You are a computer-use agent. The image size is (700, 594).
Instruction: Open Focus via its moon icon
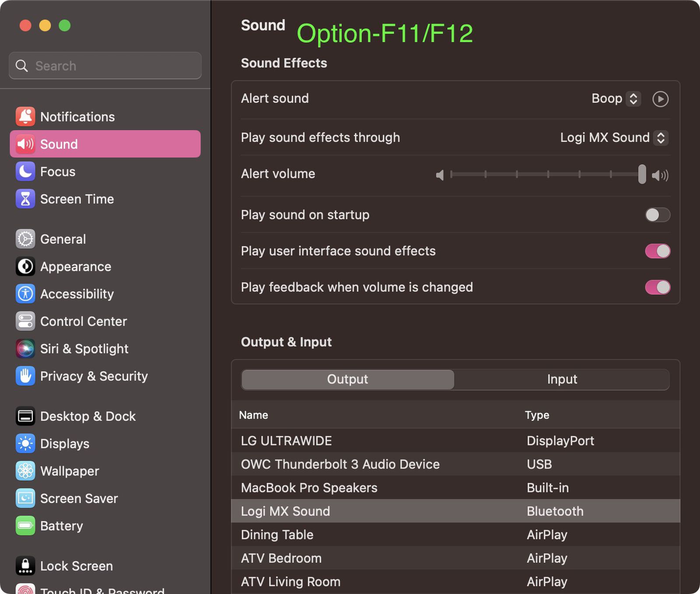[25, 171]
